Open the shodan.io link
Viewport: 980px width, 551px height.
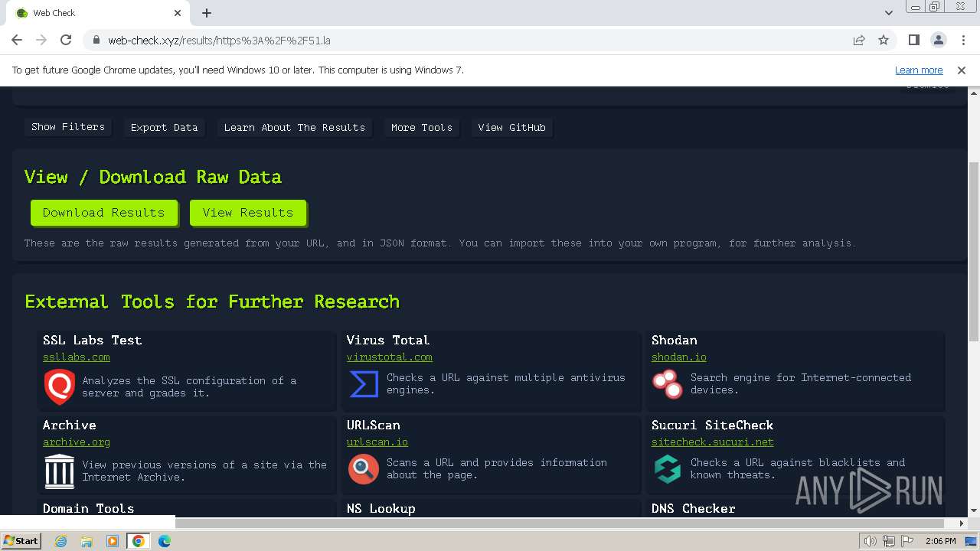(679, 357)
